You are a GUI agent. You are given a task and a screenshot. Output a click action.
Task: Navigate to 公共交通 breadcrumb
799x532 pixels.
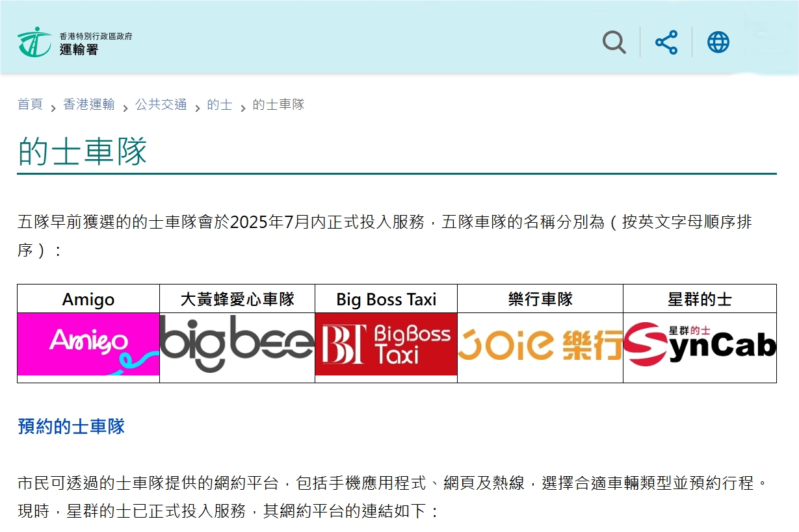pyautogui.click(x=161, y=105)
